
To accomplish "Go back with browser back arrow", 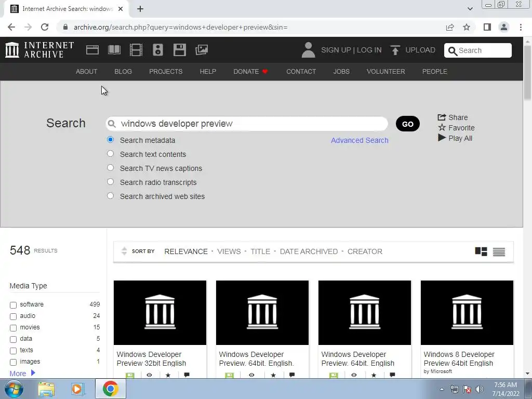I will [x=11, y=27].
